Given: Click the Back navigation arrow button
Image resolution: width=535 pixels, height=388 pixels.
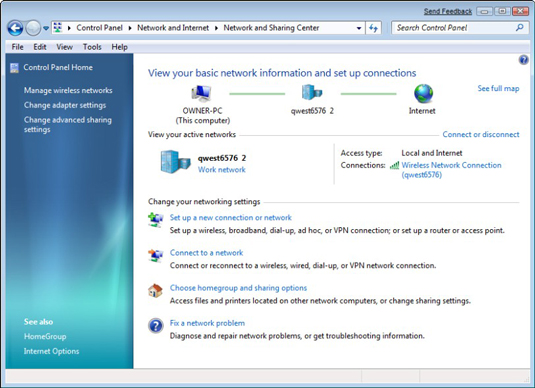Looking at the screenshot, I should 15,28.
